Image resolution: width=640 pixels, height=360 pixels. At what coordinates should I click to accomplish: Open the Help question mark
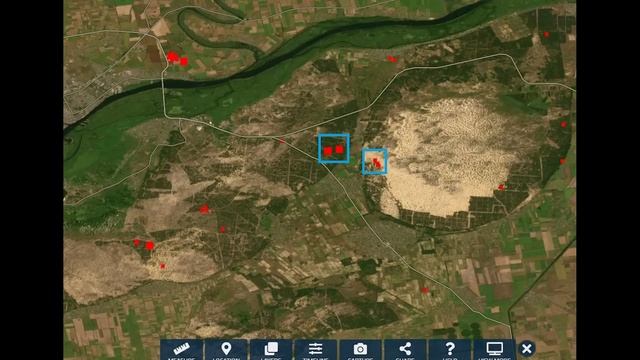(x=450, y=350)
